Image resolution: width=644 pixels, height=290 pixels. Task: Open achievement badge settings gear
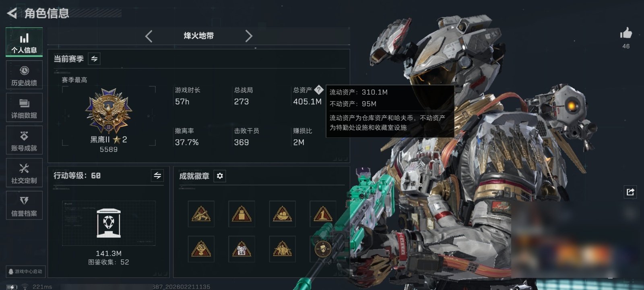click(x=220, y=176)
